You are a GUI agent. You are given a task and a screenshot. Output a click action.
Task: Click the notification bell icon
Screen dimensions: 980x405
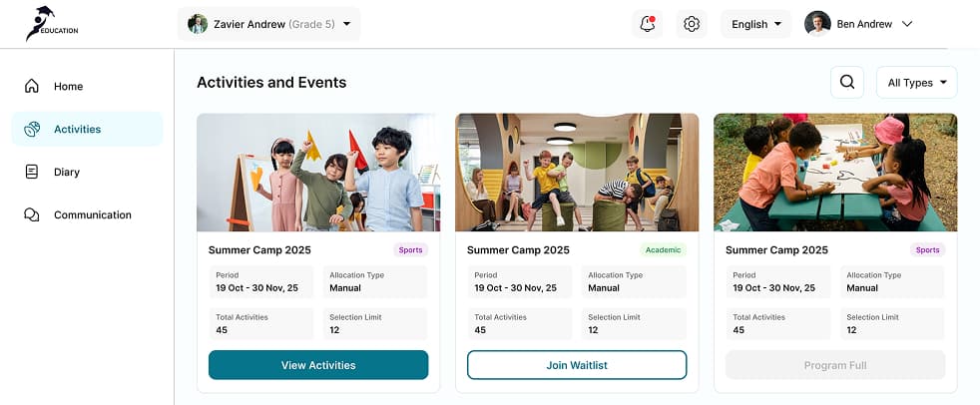tap(648, 25)
